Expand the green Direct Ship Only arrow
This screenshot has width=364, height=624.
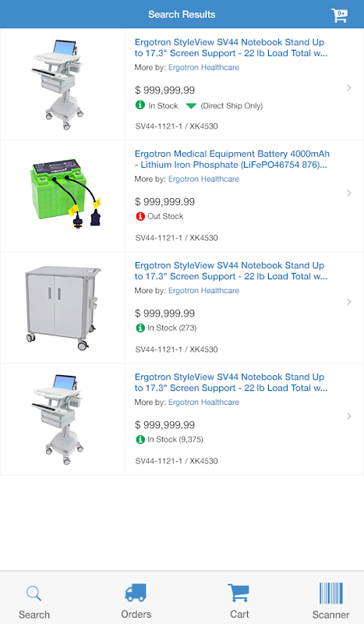[191, 106]
